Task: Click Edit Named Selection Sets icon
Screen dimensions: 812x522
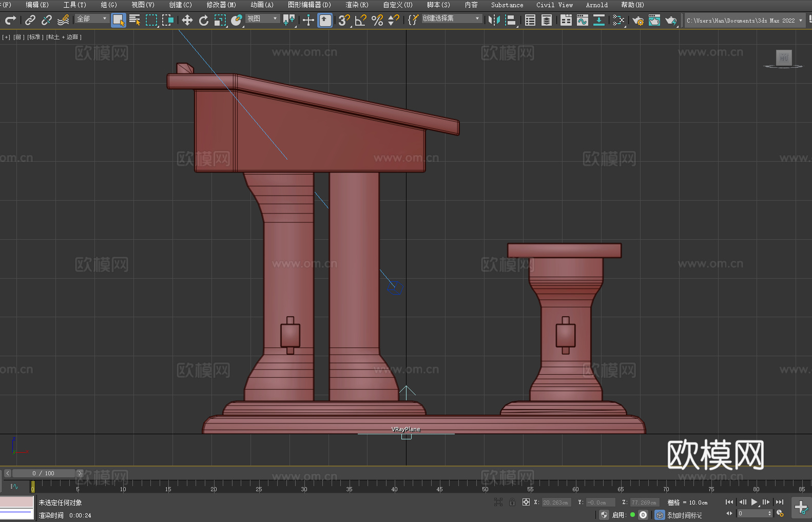Action: point(413,20)
